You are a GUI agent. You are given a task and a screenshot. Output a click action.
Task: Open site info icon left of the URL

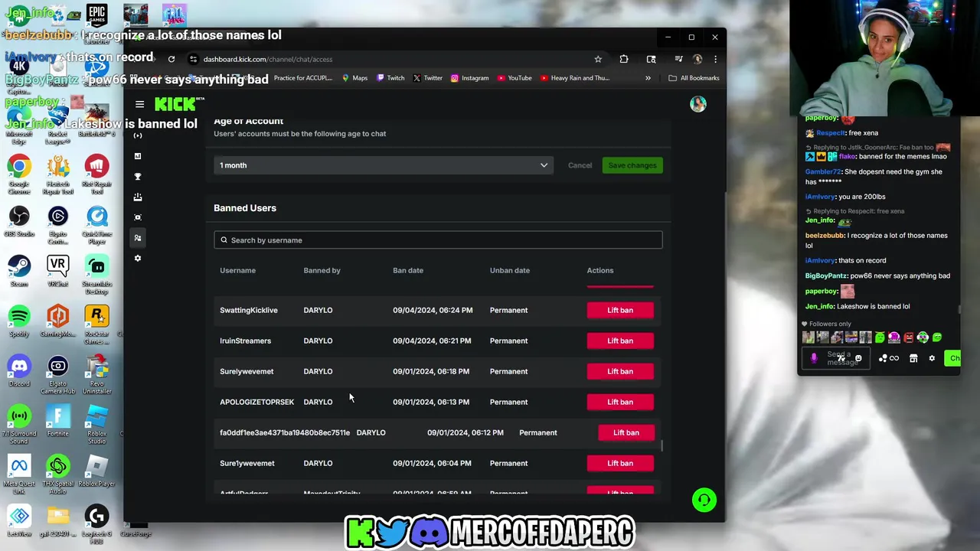pos(194,59)
